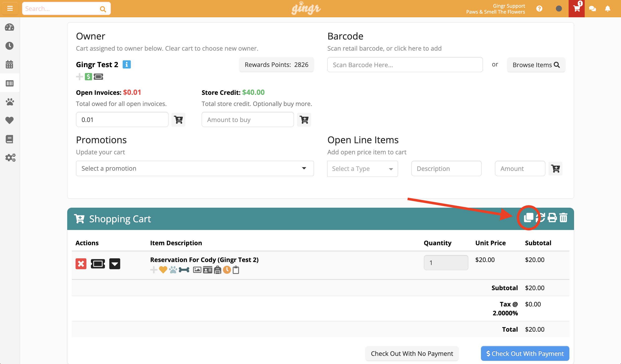Click the $40.00 store credit value

tap(253, 92)
